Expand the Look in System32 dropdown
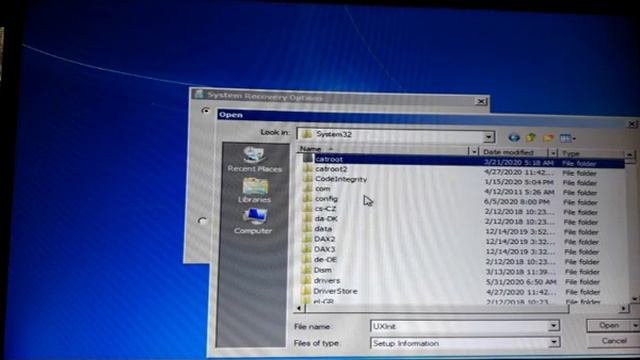The height and width of the screenshot is (360, 640). click(x=488, y=137)
